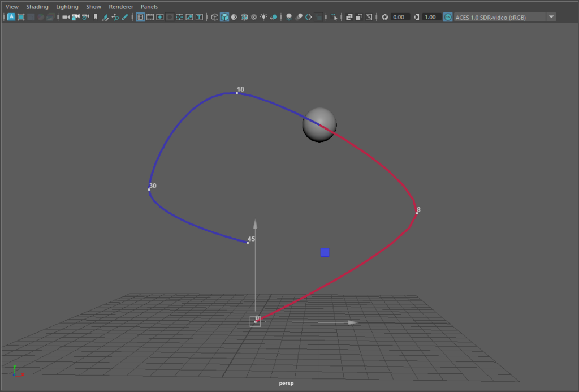Click the blue square manipulator handle
Screen dimensions: 579x392
[325, 252]
